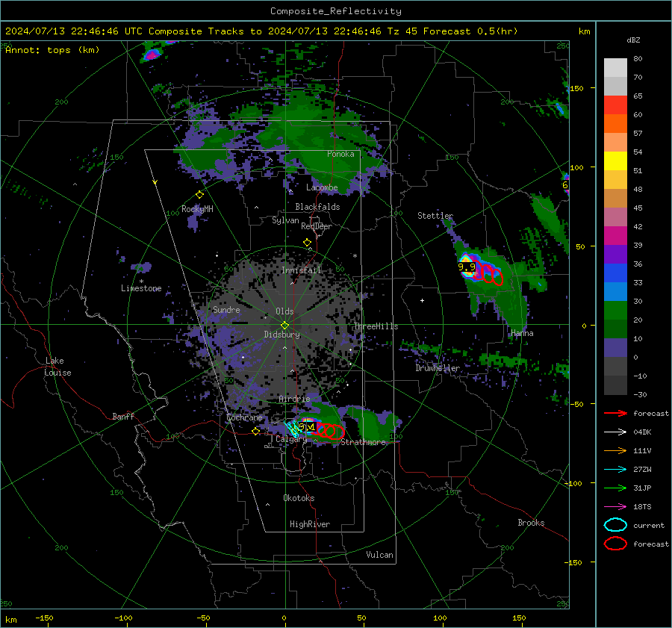The image size is (672, 628).
Task: Click the white 04DK arrow symbol
Action: [x=615, y=432]
